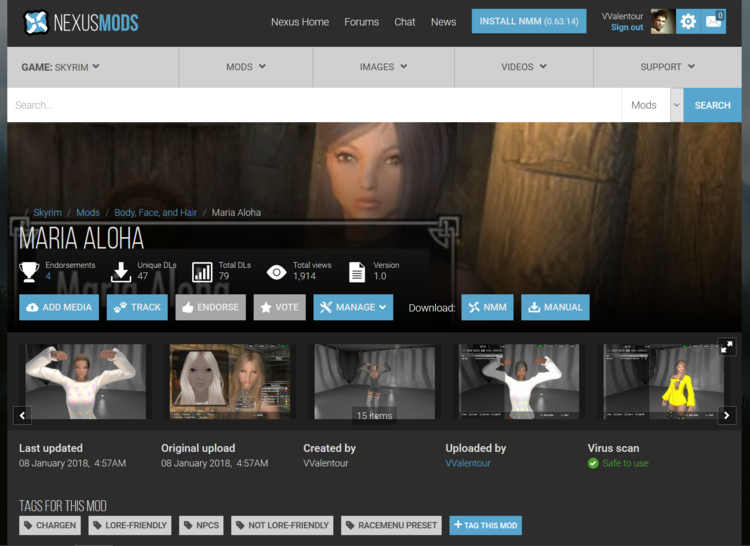
Task: Open thumbnail of yellow dress character
Action: click(663, 382)
